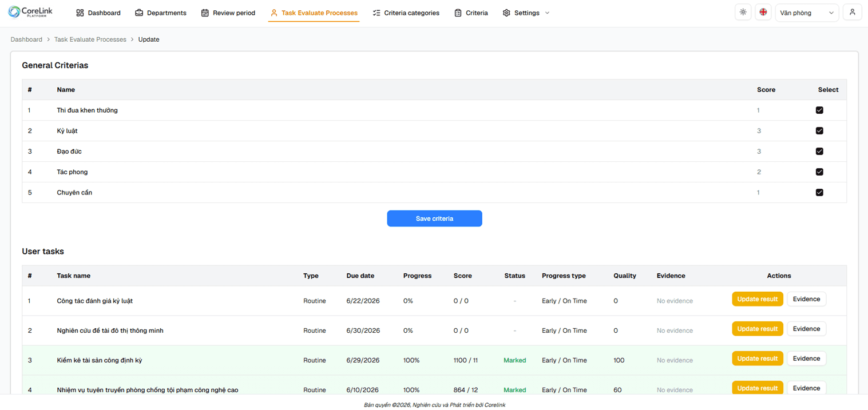Open the Review period tab
This screenshot has height=410, width=868.
(x=228, y=13)
